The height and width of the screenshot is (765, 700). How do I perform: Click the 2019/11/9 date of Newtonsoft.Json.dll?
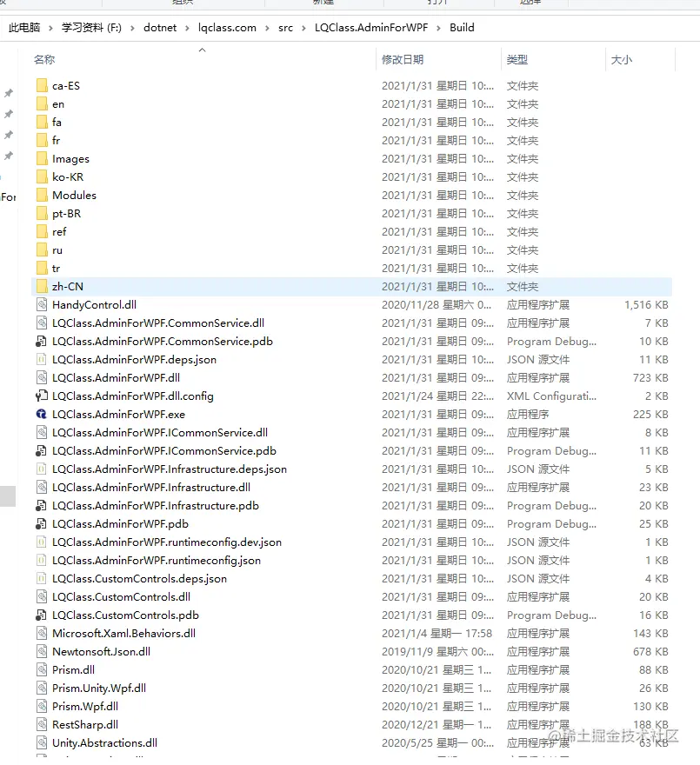(437, 652)
